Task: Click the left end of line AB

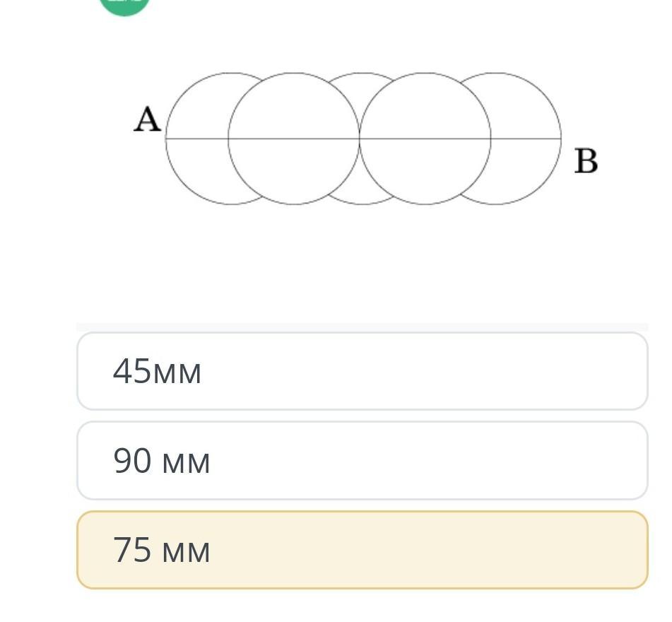Action: [x=167, y=139]
